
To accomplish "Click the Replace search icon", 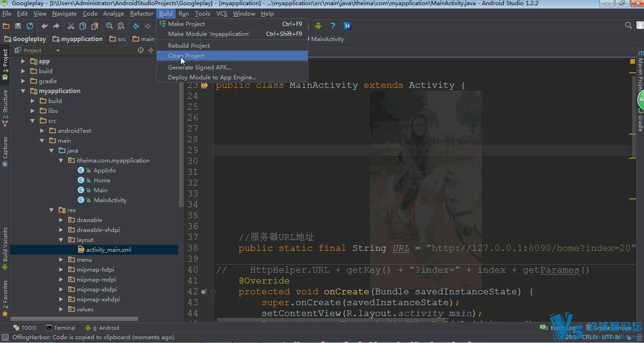I will (x=121, y=26).
